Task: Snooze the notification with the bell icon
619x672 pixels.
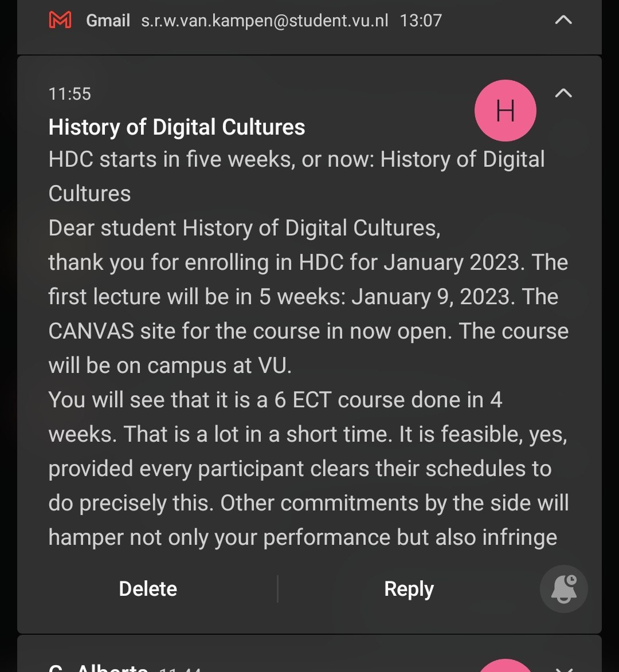Action: click(563, 589)
